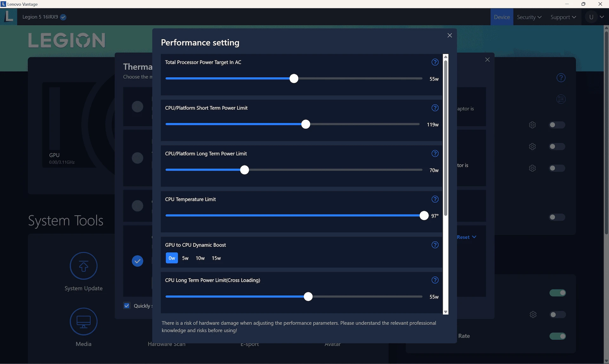The image size is (609, 364).
Task: Open gear settings icon near bottom right panel
Action: point(533,315)
